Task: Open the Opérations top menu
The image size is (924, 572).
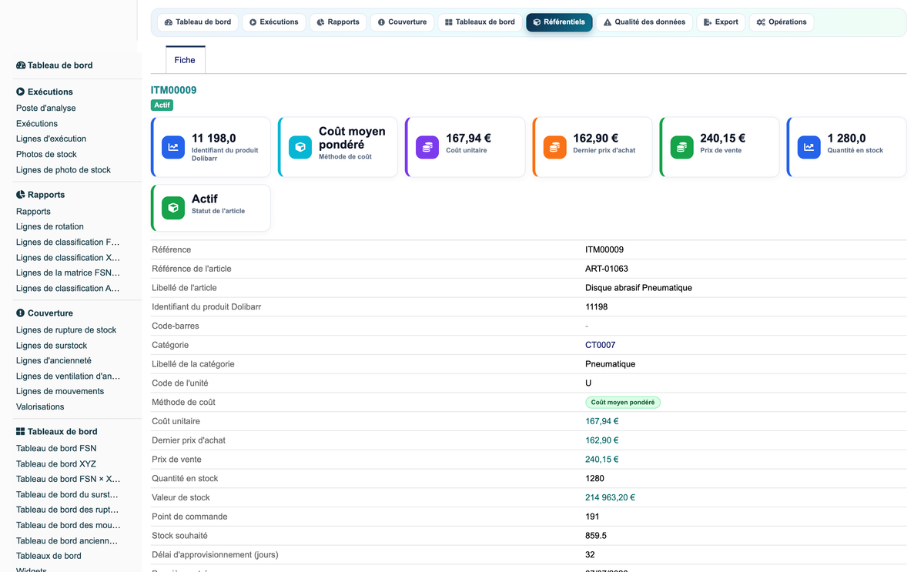Action: click(782, 22)
